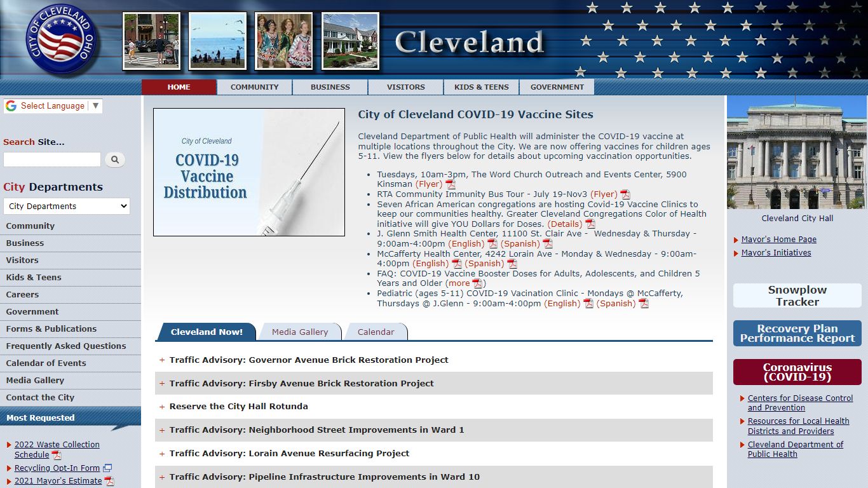Open the GOVERNMENT nav menu
Image resolution: width=868 pixels, height=488 pixels.
[557, 87]
